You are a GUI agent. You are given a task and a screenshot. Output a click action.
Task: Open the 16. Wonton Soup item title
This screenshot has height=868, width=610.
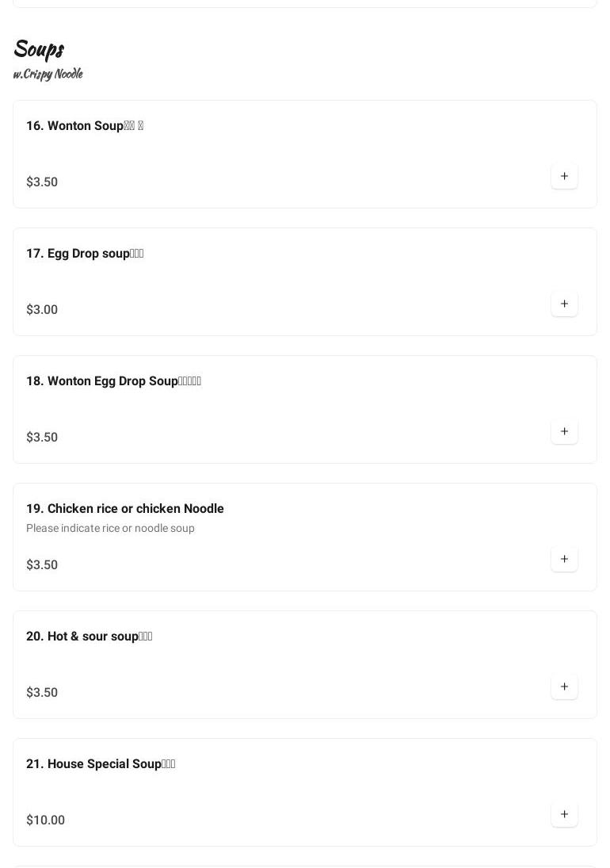click(x=85, y=126)
